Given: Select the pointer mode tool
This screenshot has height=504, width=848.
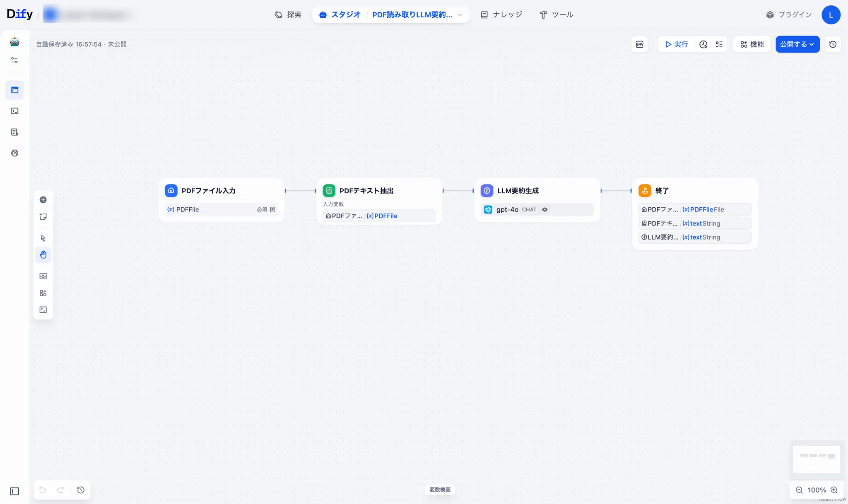Looking at the screenshot, I should tap(43, 238).
